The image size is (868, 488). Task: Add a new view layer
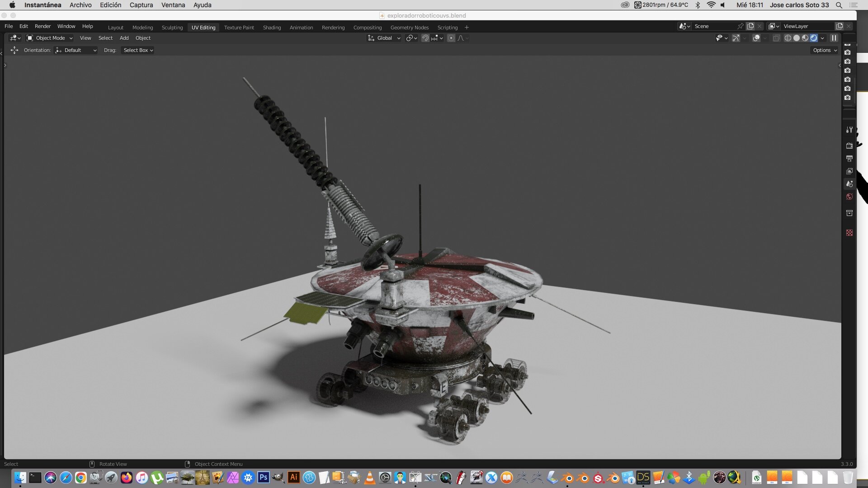[840, 26]
